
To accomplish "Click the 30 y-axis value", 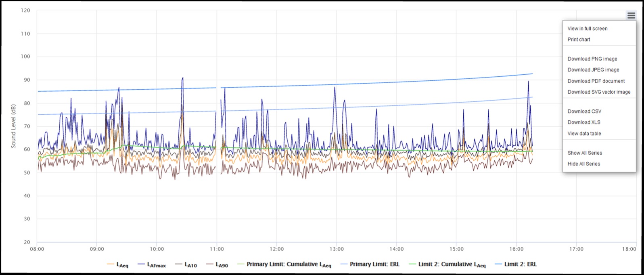I will [x=27, y=219].
